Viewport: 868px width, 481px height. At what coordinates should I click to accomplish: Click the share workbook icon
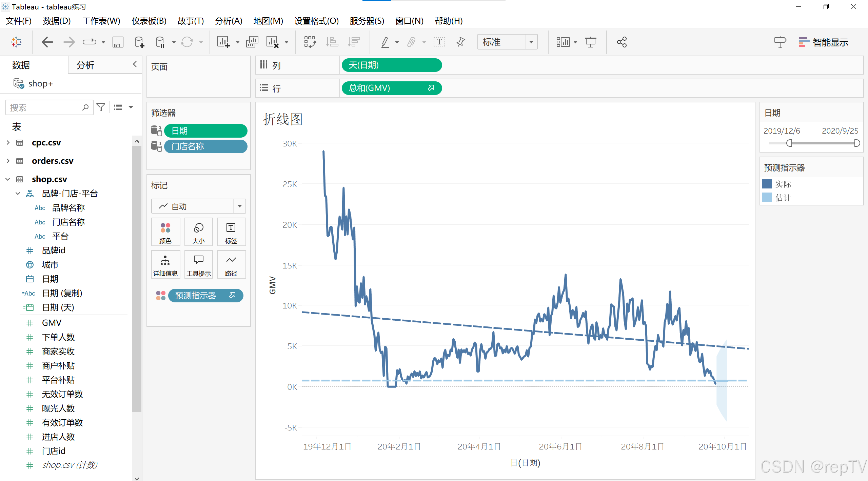click(622, 42)
